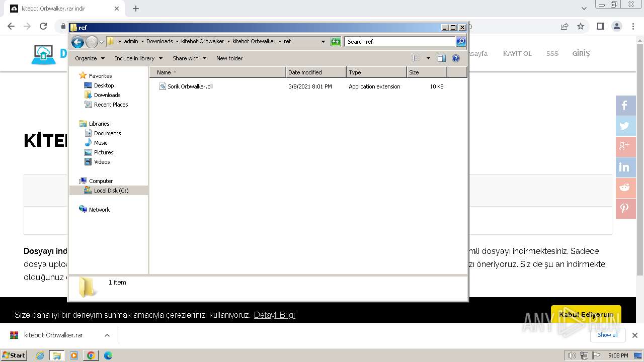The height and width of the screenshot is (362, 644).
Task: Select ref in the address breadcrumb
Action: point(287,42)
